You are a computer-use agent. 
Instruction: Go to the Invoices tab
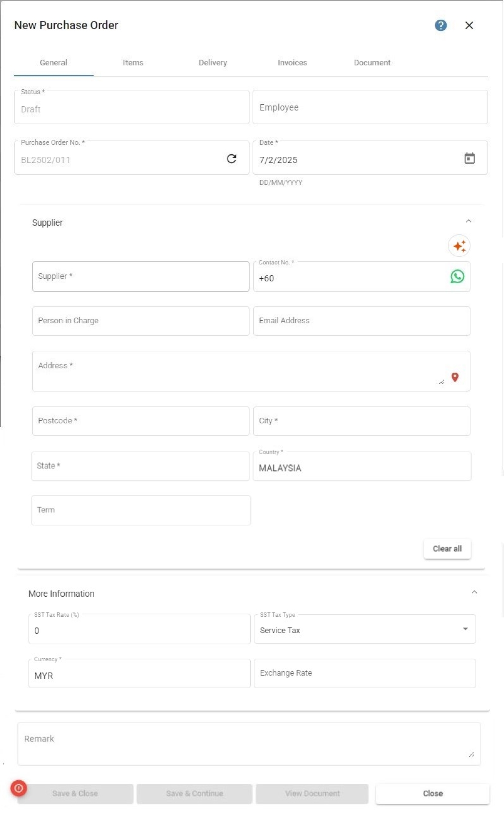pyautogui.click(x=292, y=63)
